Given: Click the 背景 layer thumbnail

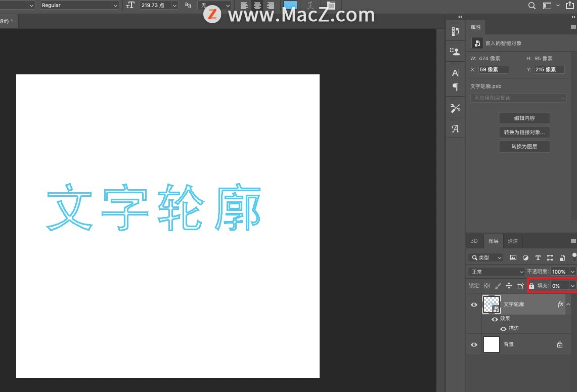Looking at the screenshot, I should (491, 344).
